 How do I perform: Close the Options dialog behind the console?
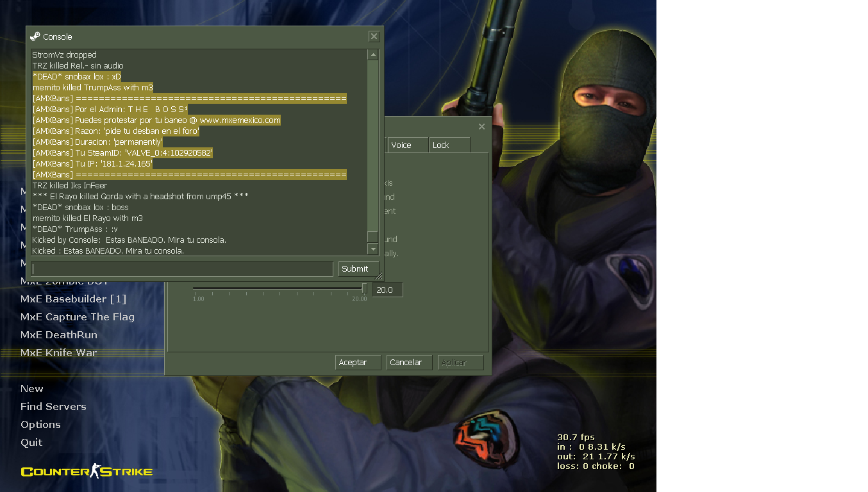pos(481,126)
